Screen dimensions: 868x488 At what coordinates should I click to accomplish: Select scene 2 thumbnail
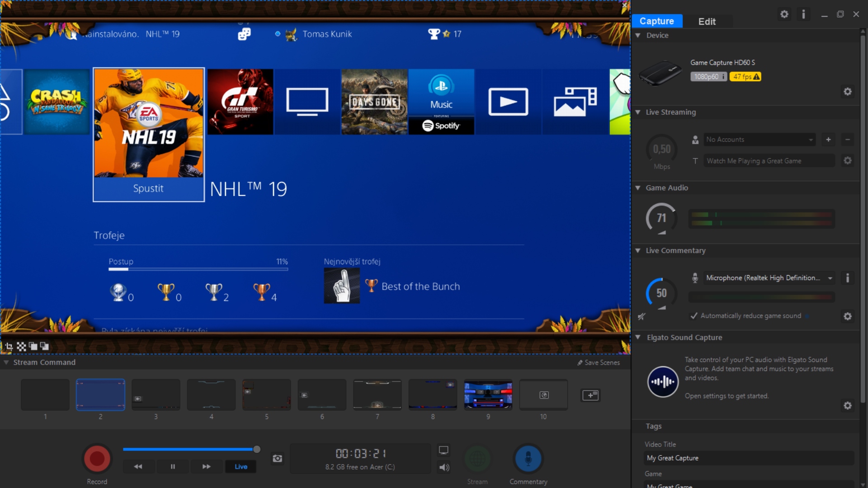(100, 395)
